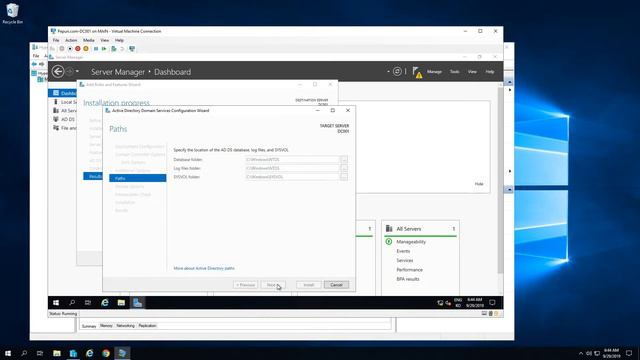This screenshot has width=640, height=360.
Task: Open View menu in Virtual Machine Connection
Action: tap(104, 40)
